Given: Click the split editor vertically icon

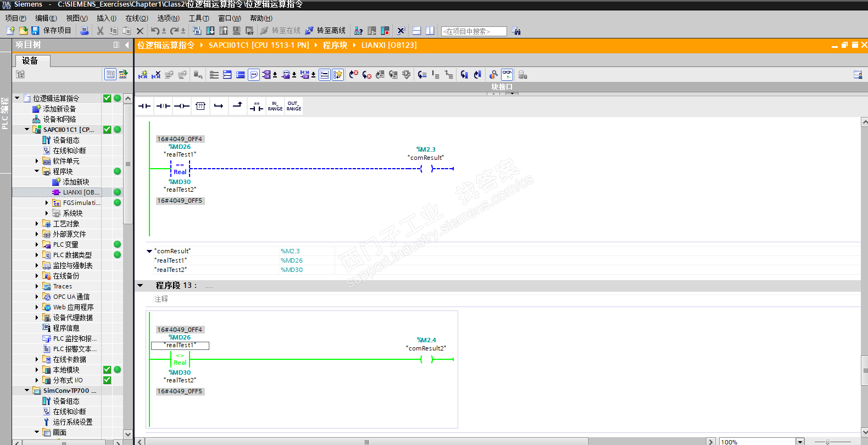Looking at the screenshot, I should click(430, 31).
